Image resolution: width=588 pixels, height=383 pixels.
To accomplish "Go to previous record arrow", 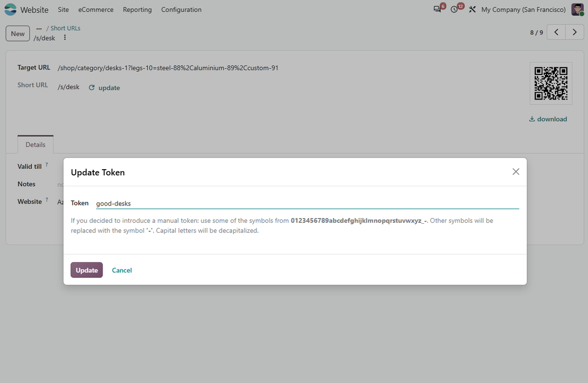I will point(556,32).
